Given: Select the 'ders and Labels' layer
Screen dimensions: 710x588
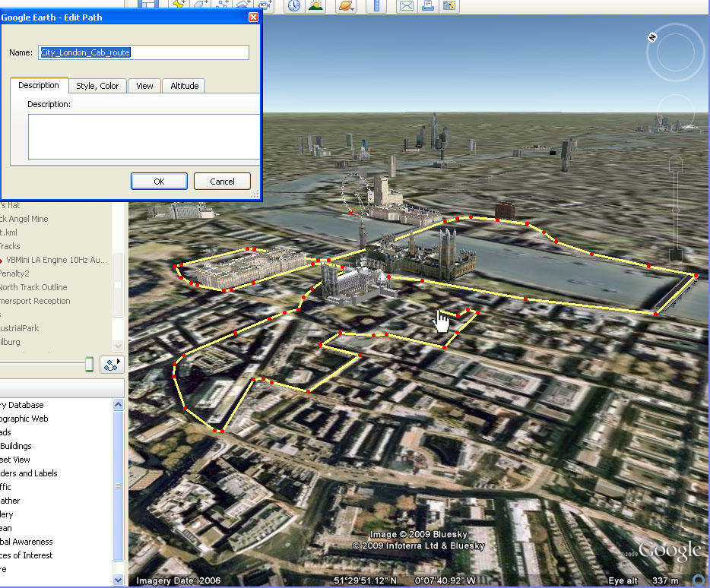Looking at the screenshot, I should click(29, 473).
